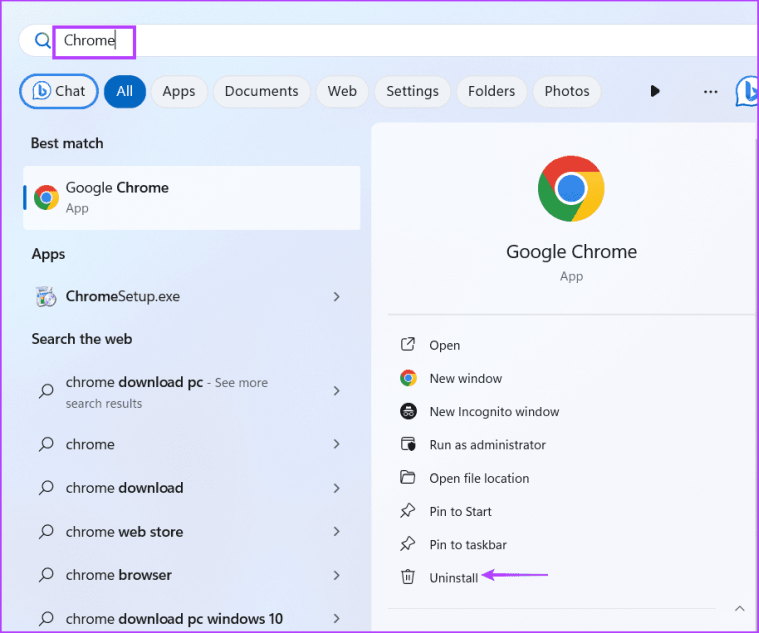Open the three-dot more options menu

pos(710,91)
